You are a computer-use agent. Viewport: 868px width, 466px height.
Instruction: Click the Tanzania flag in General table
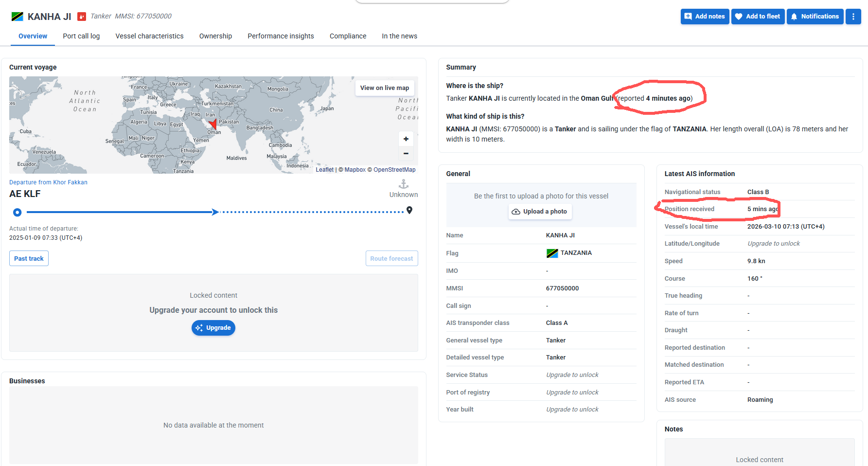tap(552, 253)
